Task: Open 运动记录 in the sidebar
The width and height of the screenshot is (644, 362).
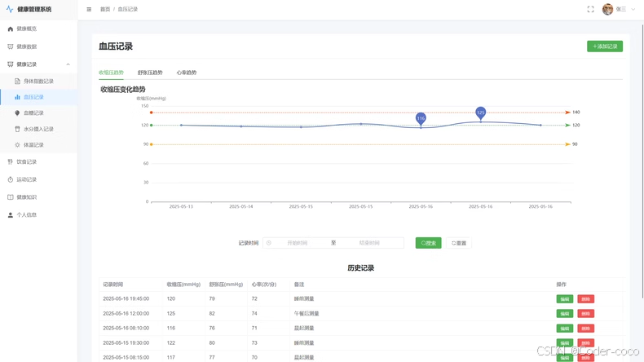Action: coord(38,179)
